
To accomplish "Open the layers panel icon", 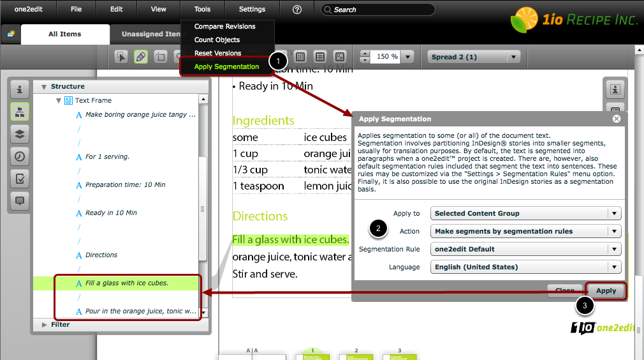I will coord(20,134).
